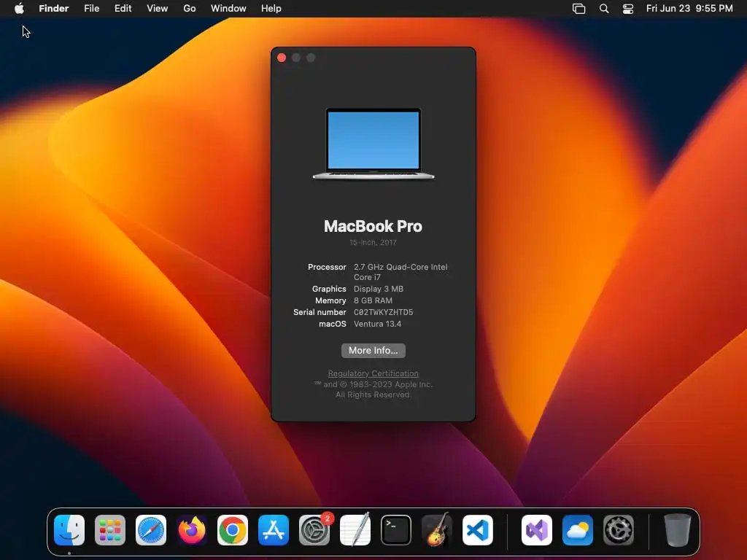The height and width of the screenshot is (560, 747).
Task: Open Finder from the Dock
Action: pos(69,530)
